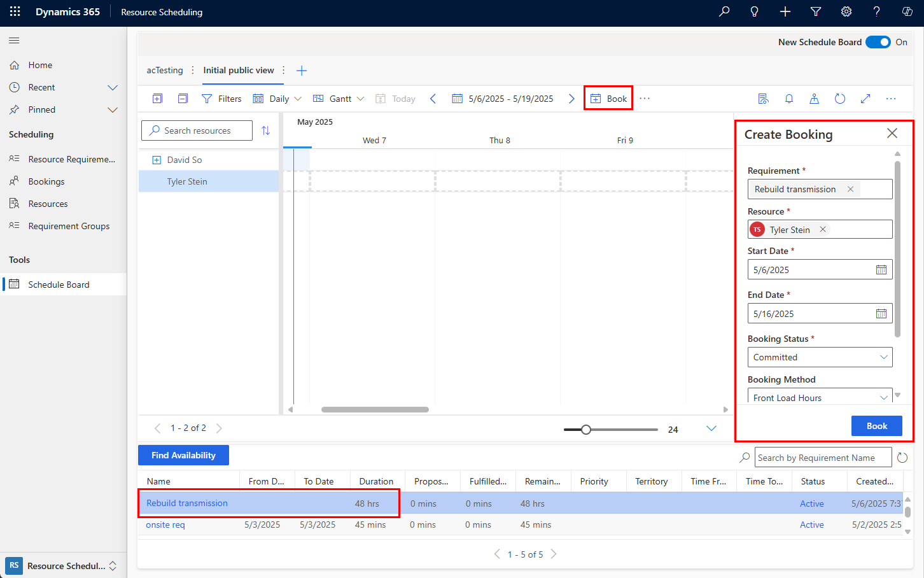924x578 pixels.
Task: Collapse the navigation sidebar hamburger
Action: pyautogui.click(x=13, y=40)
